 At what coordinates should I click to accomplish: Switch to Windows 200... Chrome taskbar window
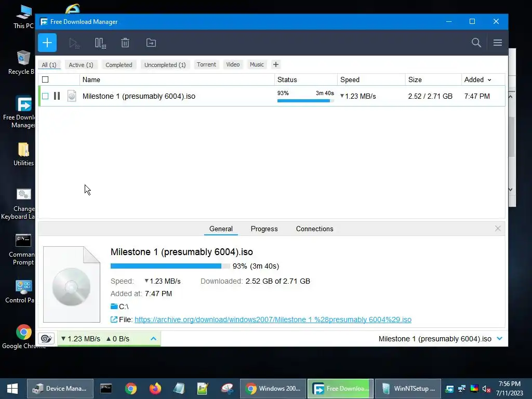coord(273,389)
